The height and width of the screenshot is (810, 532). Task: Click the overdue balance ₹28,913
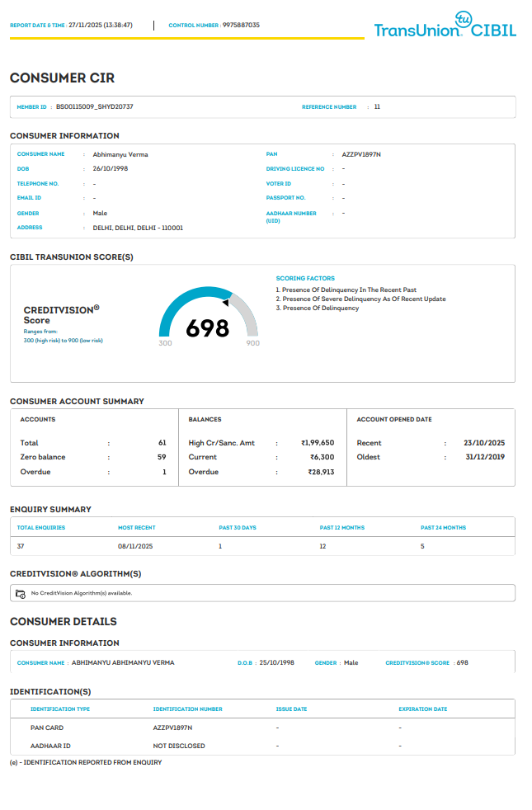tap(321, 472)
